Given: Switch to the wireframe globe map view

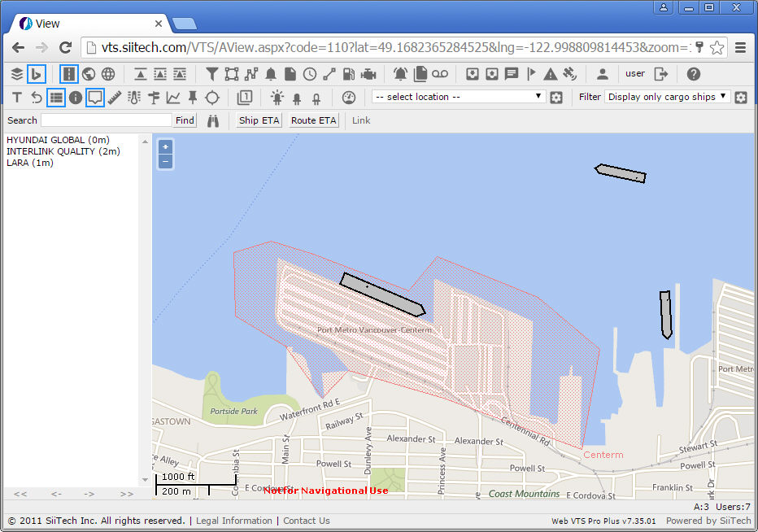Looking at the screenshot, I should 108,74.
